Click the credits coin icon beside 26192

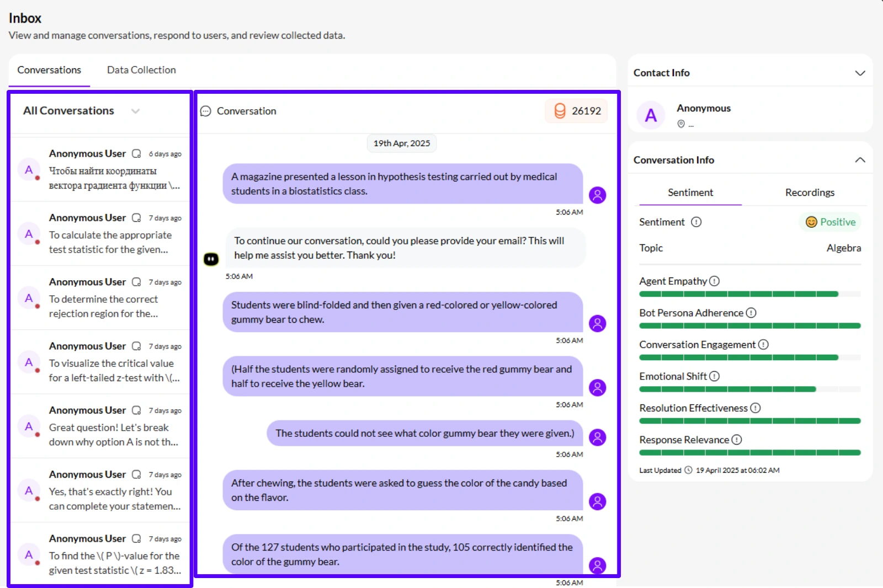click(x=560, y=111)
